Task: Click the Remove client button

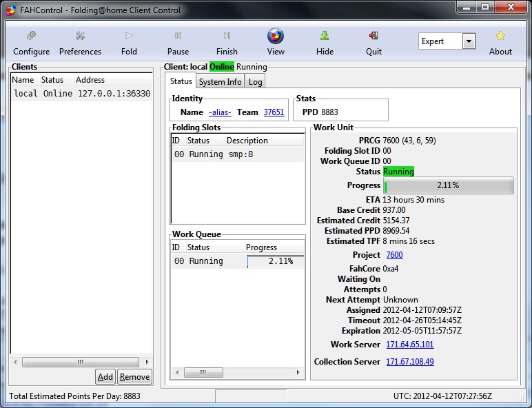Action: pos(134,377)
